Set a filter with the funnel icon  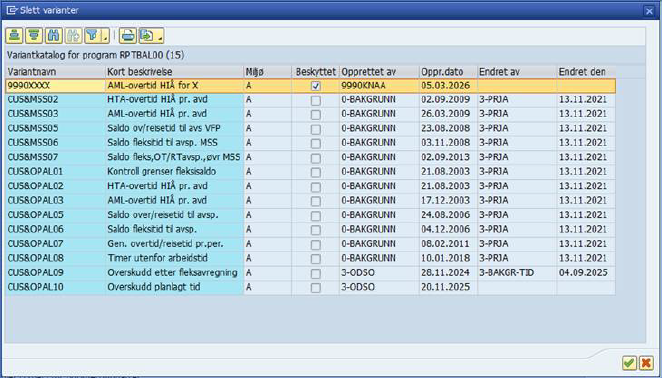pyautogui.click(x=92, y=36)
